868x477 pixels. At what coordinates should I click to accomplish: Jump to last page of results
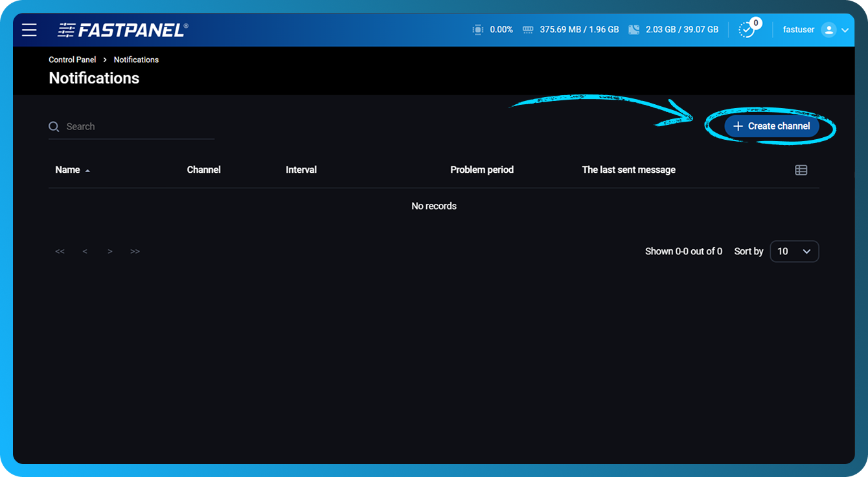pyautogui.click(x=135, y=251)
